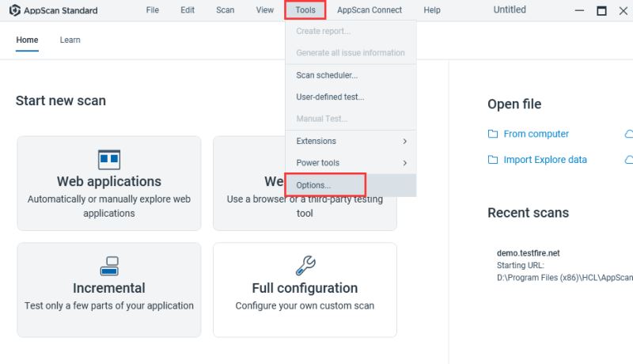Minimize the AppScan window

pyautogui.click(x=579, y=10)
